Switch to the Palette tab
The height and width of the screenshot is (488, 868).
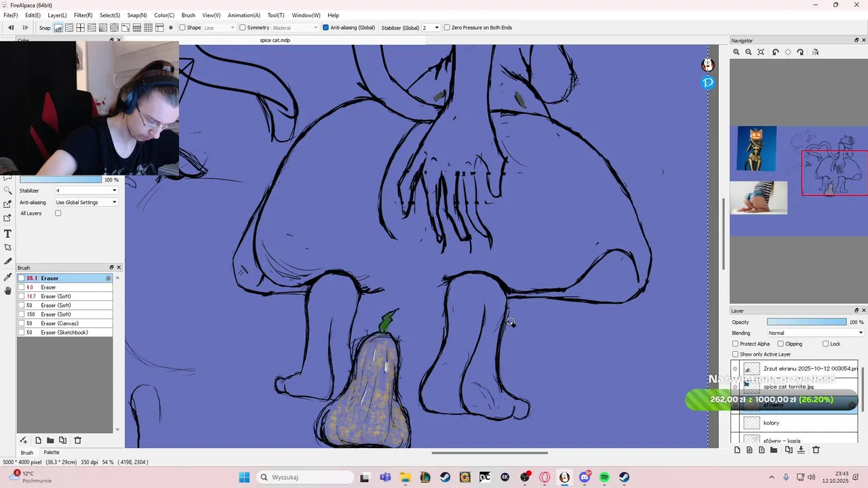[52, 452]
